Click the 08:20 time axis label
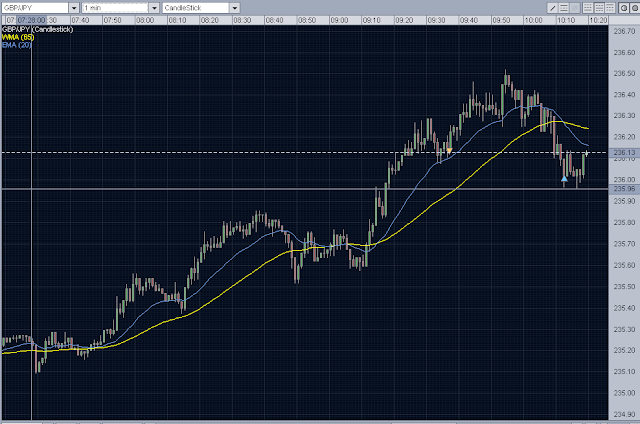This screenshot has width=640, height=424. click(x=210, y=20)
